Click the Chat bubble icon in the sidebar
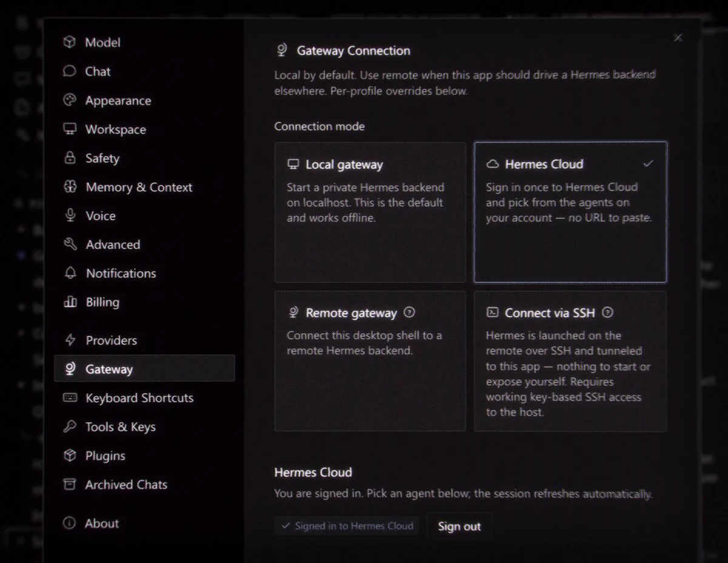This screenshot has width=728, height=563. (70, 72)
